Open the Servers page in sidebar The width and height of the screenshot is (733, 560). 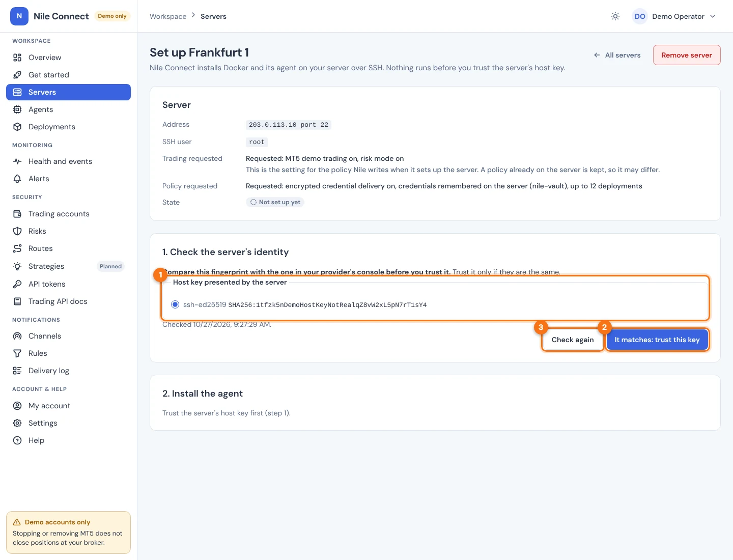point(68,92)
